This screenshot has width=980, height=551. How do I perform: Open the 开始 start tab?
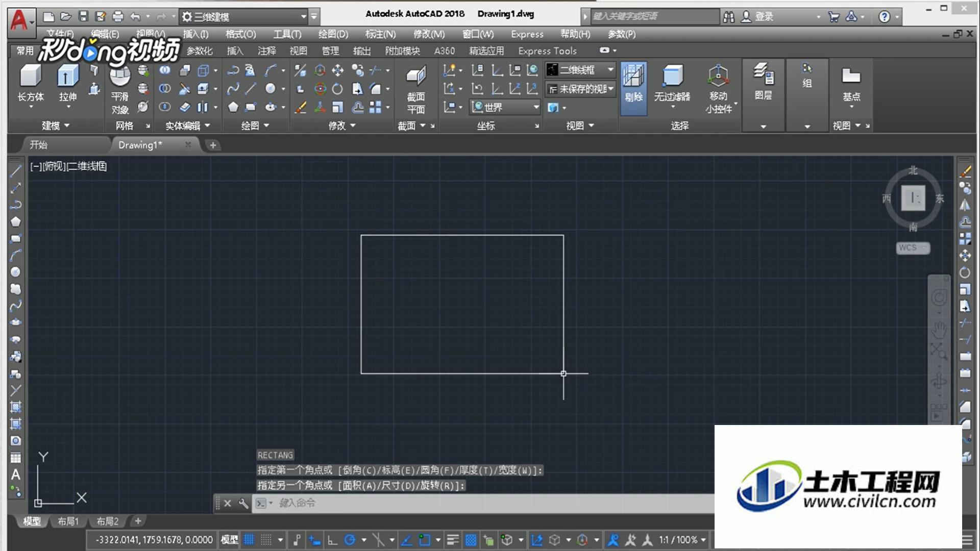point(38,145)
